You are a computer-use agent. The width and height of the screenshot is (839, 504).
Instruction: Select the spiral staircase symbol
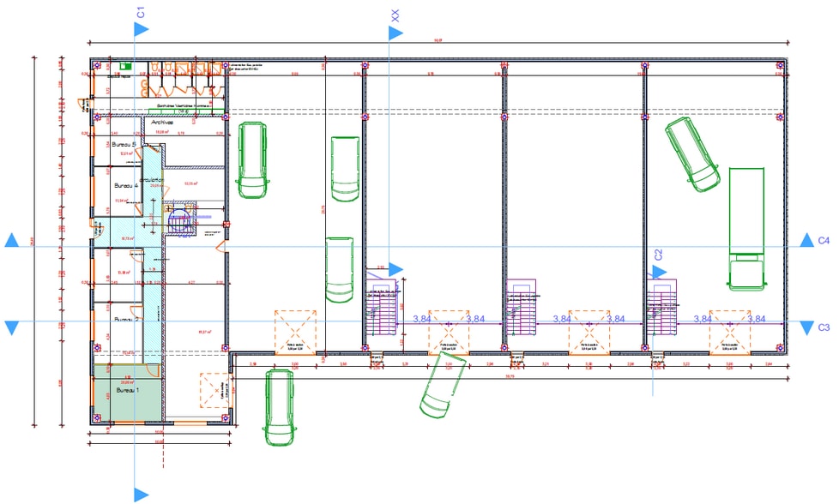click(181, 221)
